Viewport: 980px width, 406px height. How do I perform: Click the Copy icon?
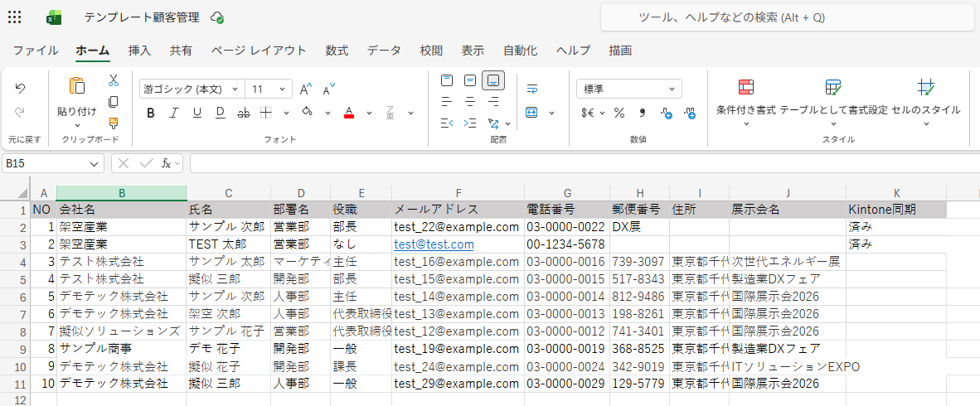click(113, 101)
